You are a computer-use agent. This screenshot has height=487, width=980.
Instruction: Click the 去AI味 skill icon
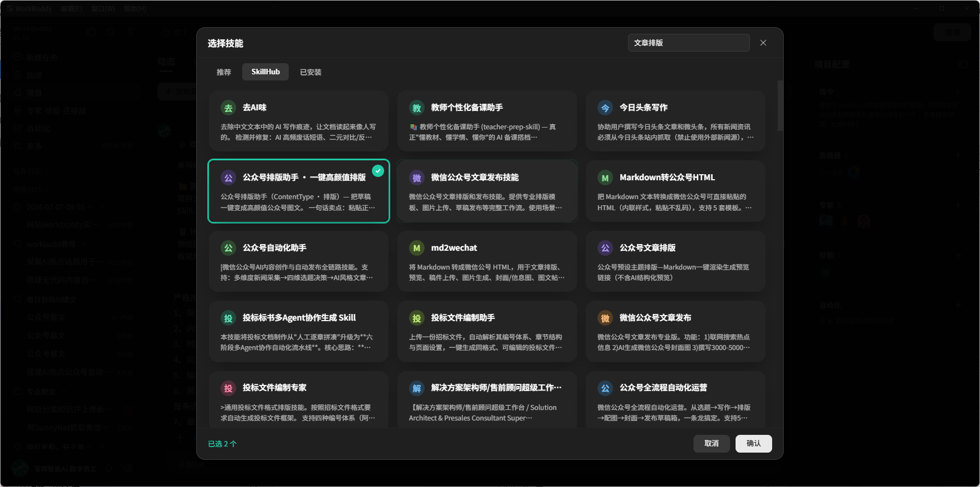(228, 108)
